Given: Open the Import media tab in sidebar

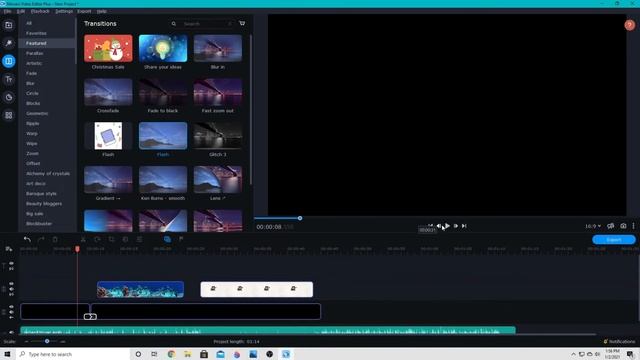Looking at the screenshot, I should pyautogui.click(x=9, y=25).
